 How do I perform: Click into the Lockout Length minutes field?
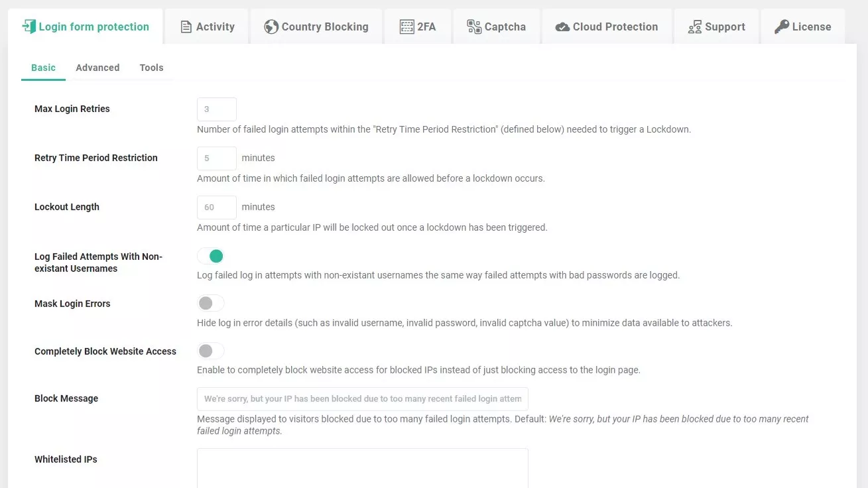point(217,208)
